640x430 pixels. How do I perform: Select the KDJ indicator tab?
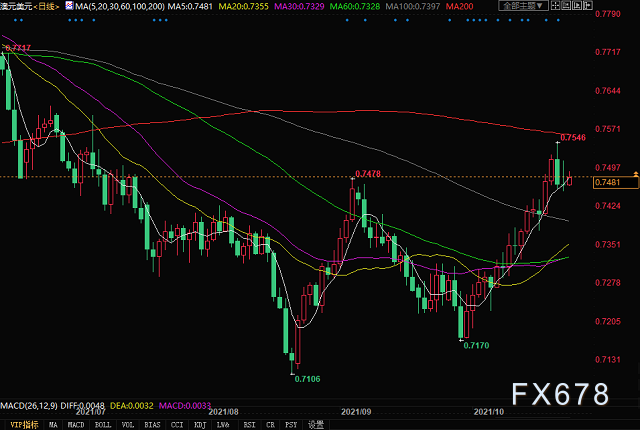(200, 425)
